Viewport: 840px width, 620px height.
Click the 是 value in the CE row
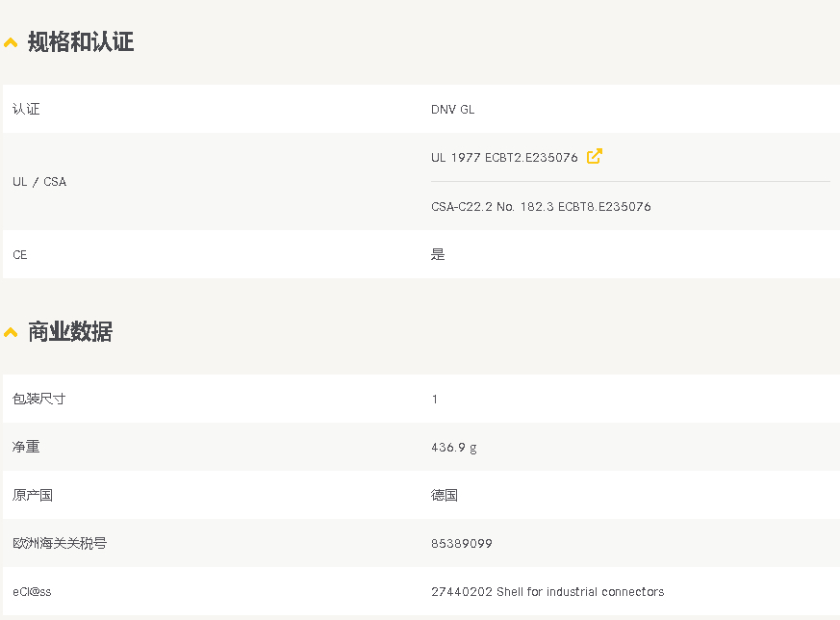[x=438, y=255]
